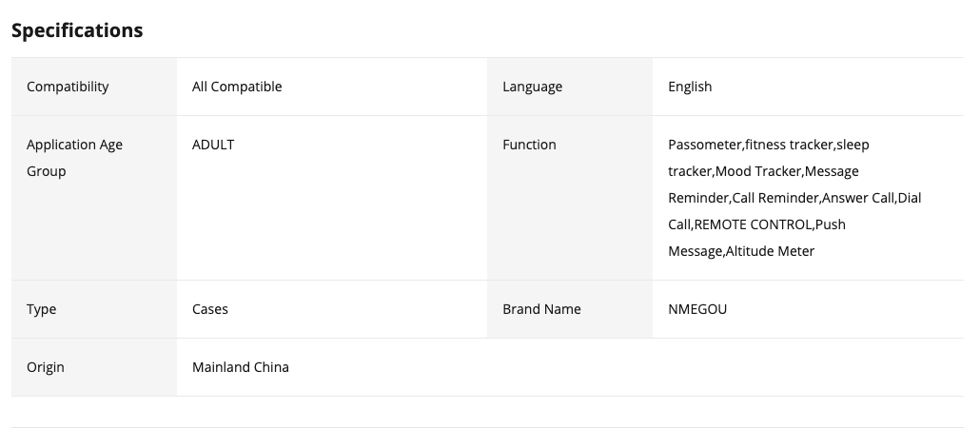980x429 pixels.
Task: Click the Answer Call function text
Action: click(x=858, y=198)
